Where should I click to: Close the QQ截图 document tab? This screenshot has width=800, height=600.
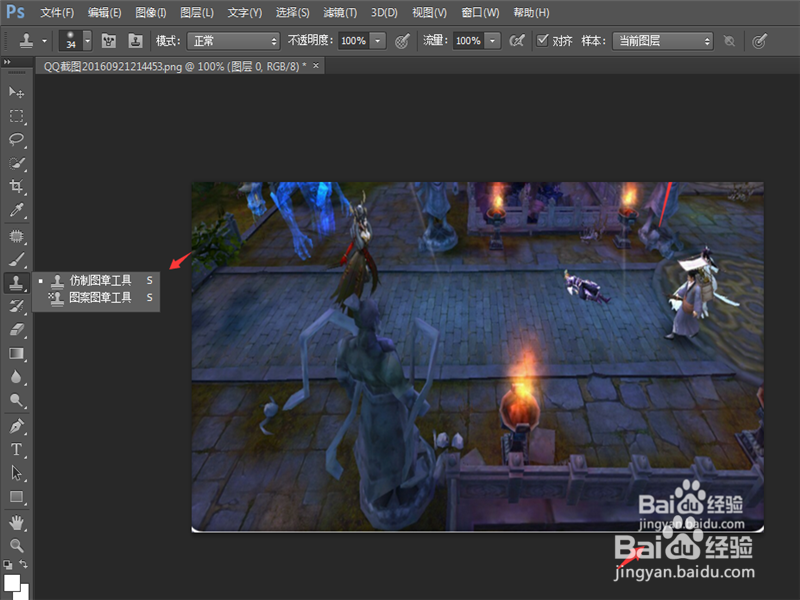pyautogui.click(x=316, y=65)
